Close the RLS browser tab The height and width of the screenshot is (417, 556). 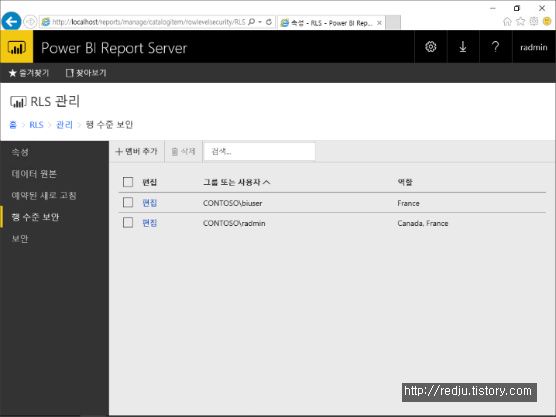(x=379, y=23)
